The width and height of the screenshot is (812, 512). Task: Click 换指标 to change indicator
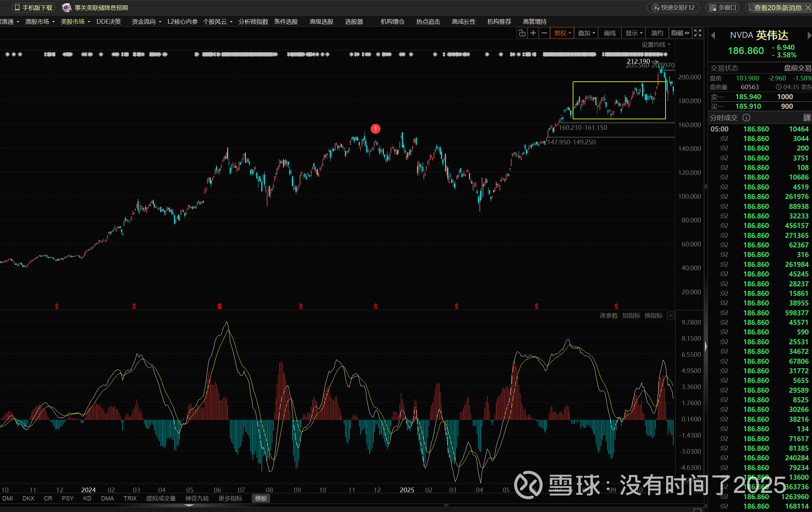[653, 316]
